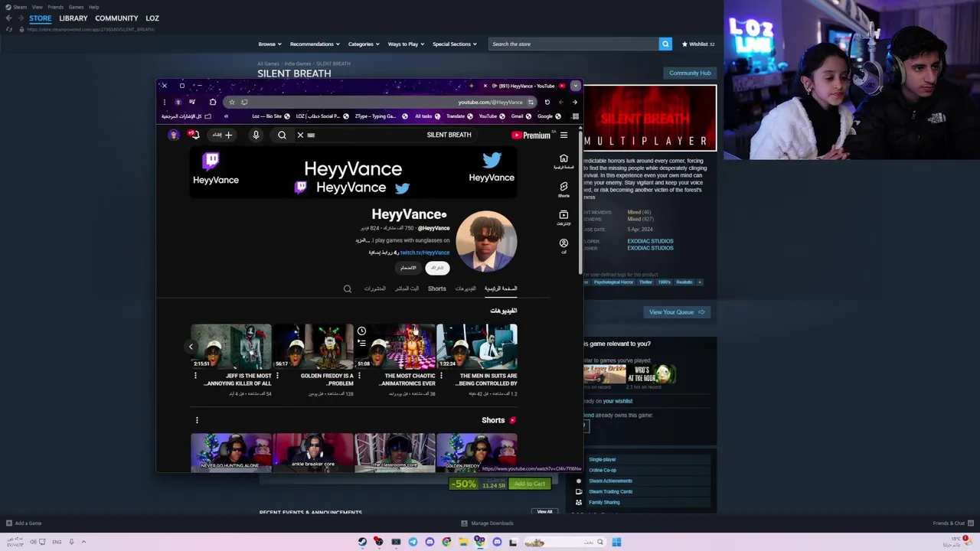Open browser extensions puzzle icon

(213, 102)
